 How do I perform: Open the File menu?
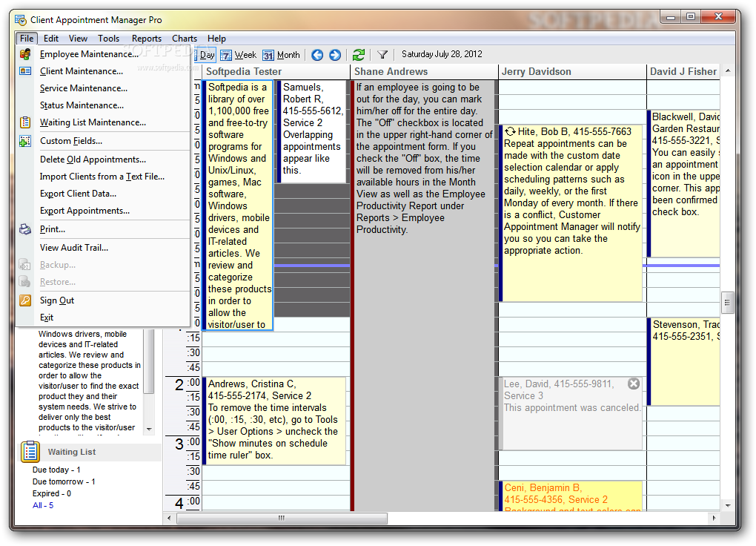pos(27,38)
